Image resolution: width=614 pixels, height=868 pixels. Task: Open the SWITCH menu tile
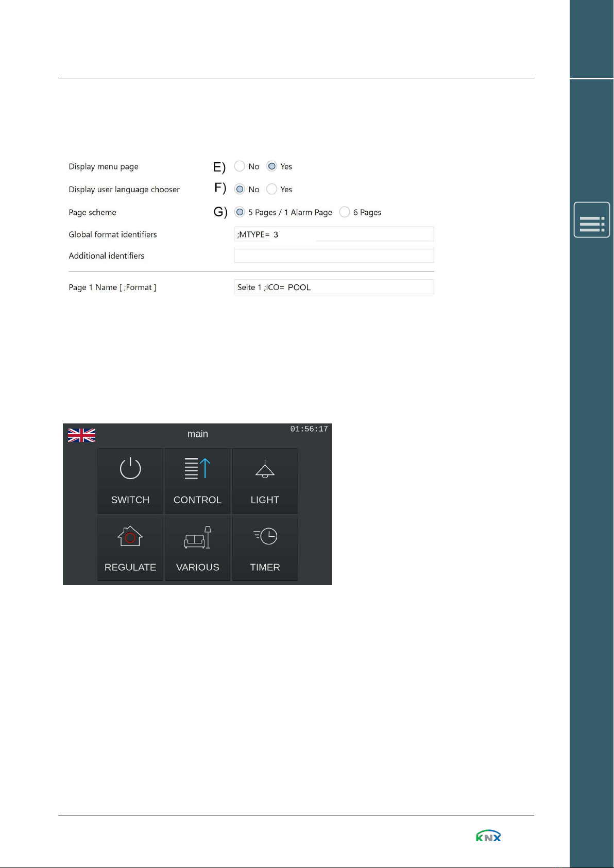(x=130, y=481)
